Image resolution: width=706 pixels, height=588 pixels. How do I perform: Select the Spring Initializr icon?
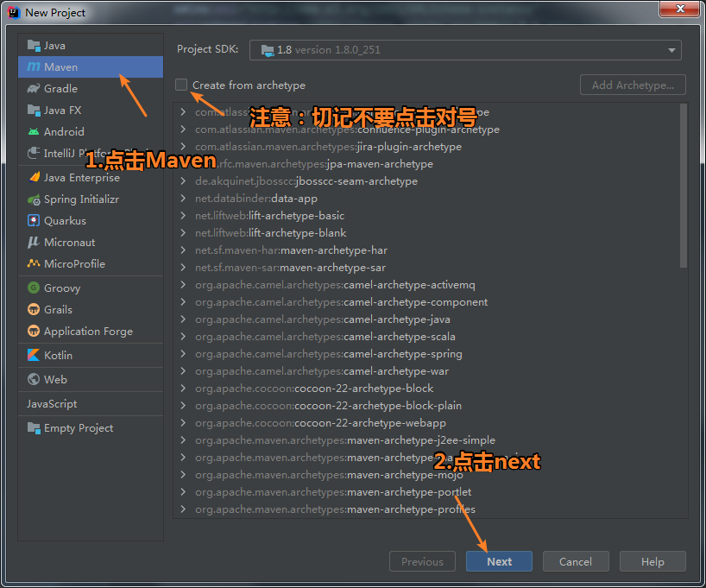click(34, 199)
